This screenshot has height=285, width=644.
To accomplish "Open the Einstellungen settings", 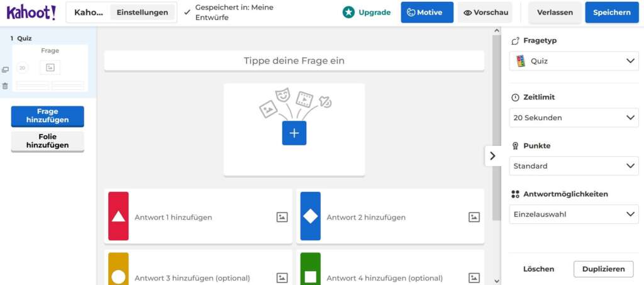I will pos(142,13).
